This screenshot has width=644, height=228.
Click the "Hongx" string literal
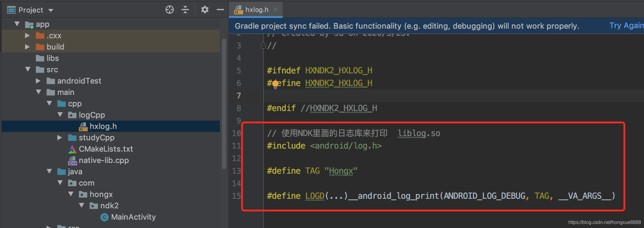[341, 171]
